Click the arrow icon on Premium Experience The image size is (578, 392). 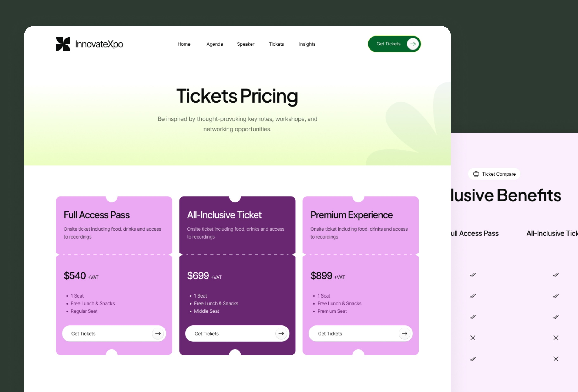coord(404,333)
